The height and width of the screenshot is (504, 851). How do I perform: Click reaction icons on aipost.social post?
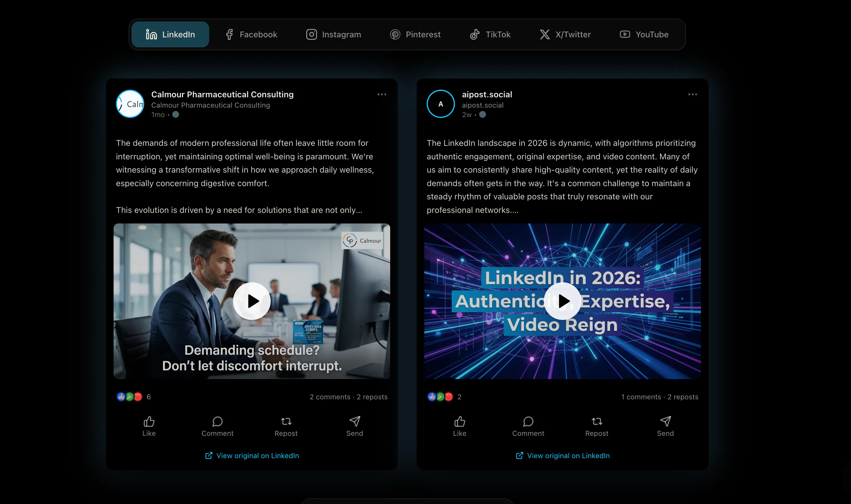pos(440,397)
